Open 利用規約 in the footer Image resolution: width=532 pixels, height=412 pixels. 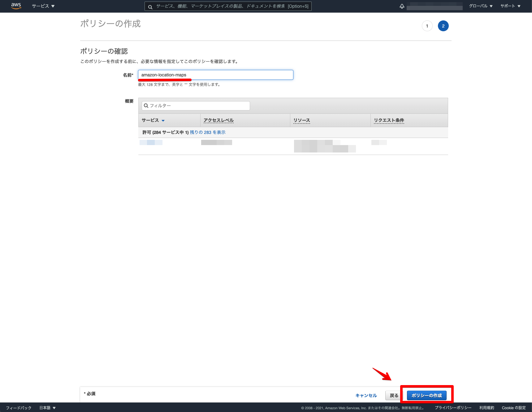click(x=486, y=408)
